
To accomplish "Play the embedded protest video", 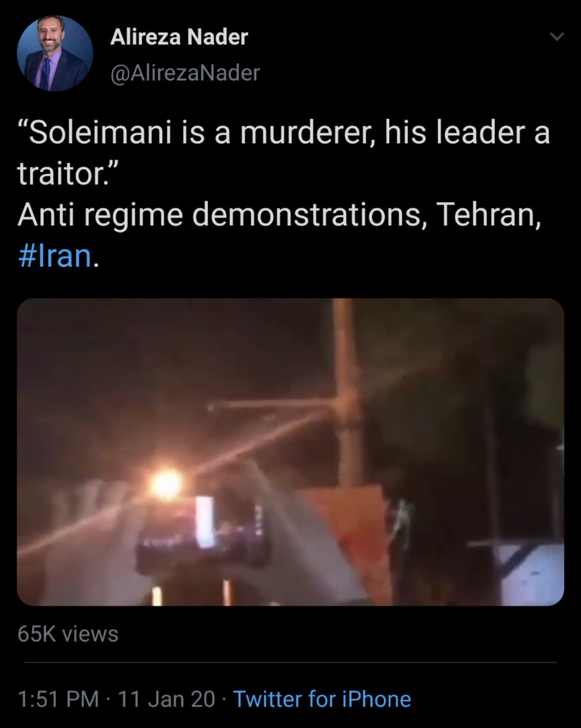I will pos(290,452).
